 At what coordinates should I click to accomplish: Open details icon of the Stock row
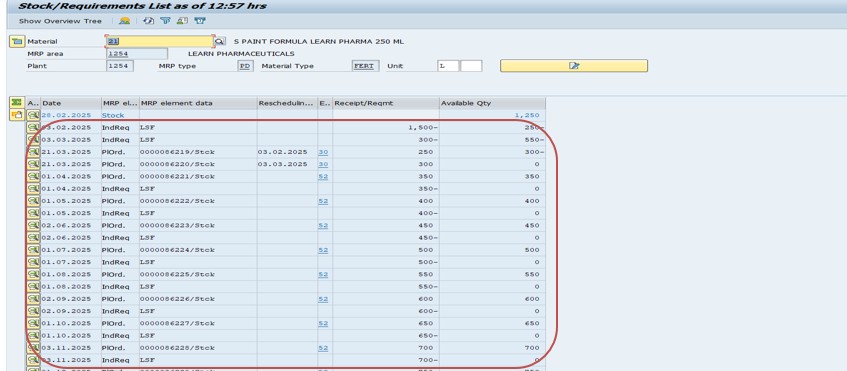(33, 115)
